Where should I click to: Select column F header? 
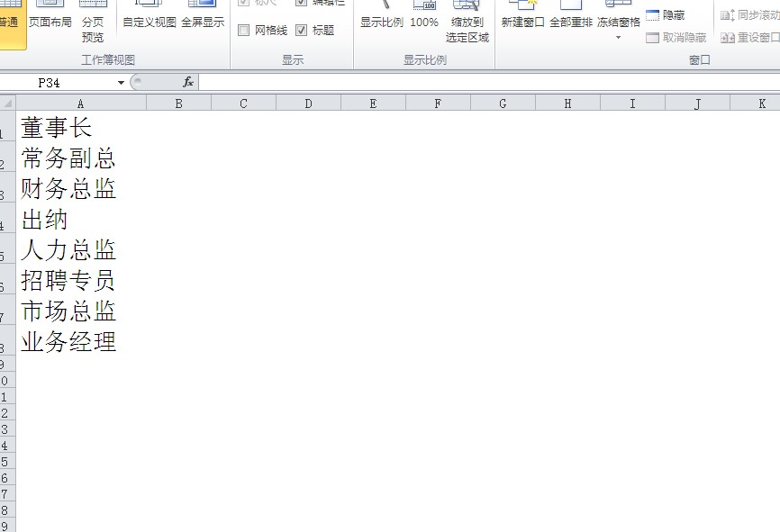coord(439,104)
